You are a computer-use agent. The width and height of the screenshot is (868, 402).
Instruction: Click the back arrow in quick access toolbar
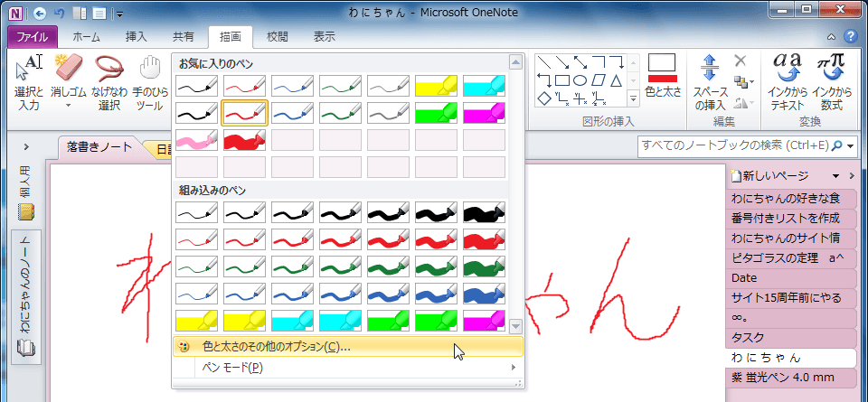click(40, 14)
